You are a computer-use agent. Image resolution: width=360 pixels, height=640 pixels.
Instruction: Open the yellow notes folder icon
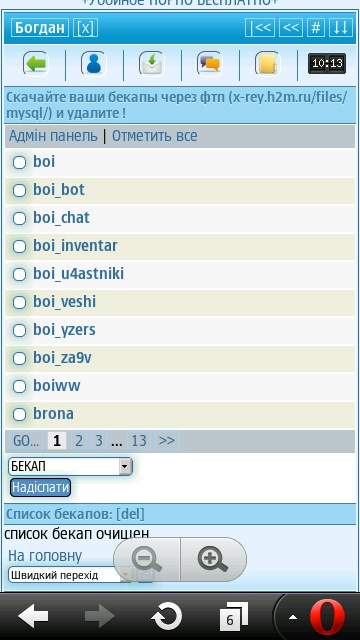pos(267,64)
